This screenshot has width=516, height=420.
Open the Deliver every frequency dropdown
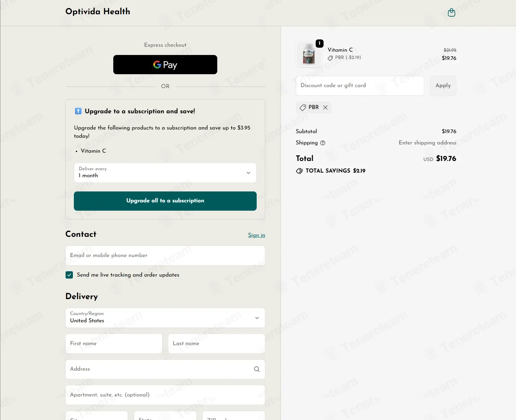pyautogui.click(x=165, y=173)
